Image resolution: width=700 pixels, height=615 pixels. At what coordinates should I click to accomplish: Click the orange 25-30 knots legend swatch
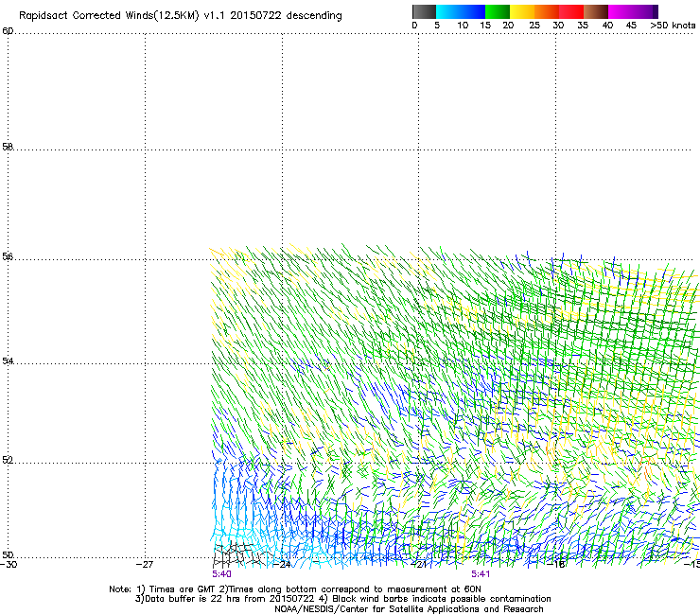tap(547, 11)
